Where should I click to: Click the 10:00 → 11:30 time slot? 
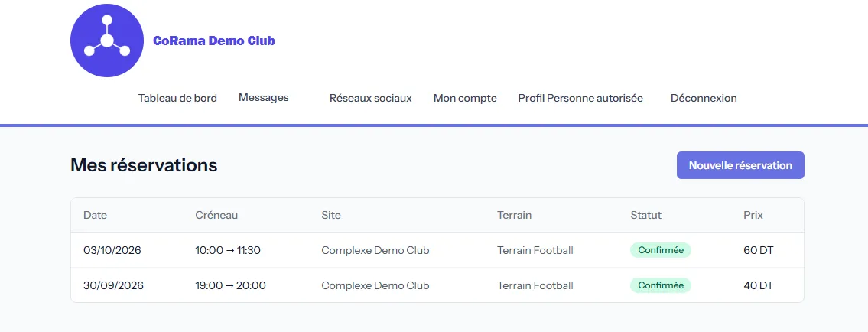point(228,250)
